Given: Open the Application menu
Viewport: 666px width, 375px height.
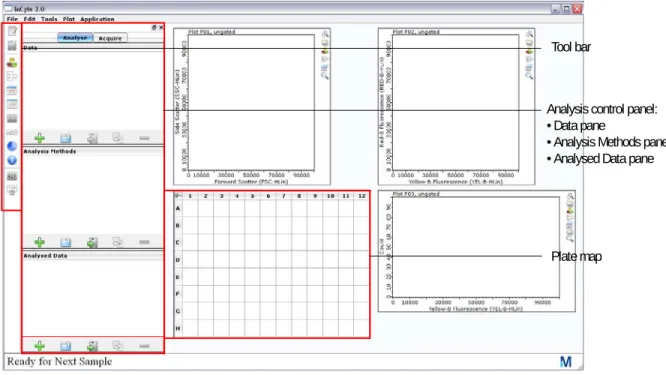Looking at the screenshot, I should (x=97, y=19).
